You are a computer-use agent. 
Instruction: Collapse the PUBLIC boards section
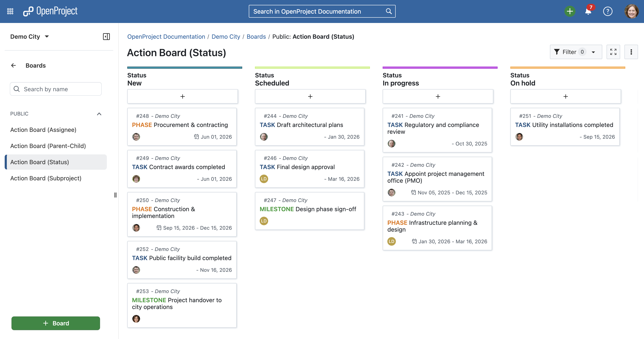99,114
